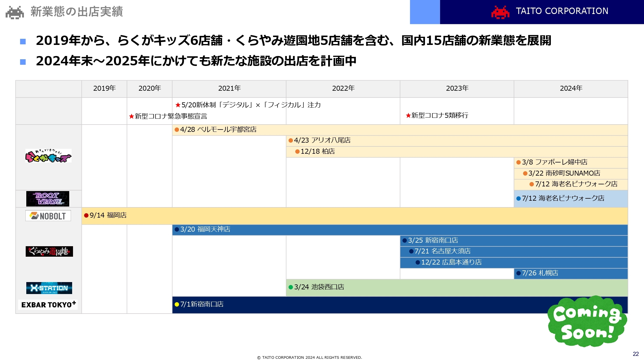Viewport: 644px width, 362px height.
Task: Click the blue dot for BOOT VERSE 7/12 海老名ビナウォーク店
Action: pos(518,198)
